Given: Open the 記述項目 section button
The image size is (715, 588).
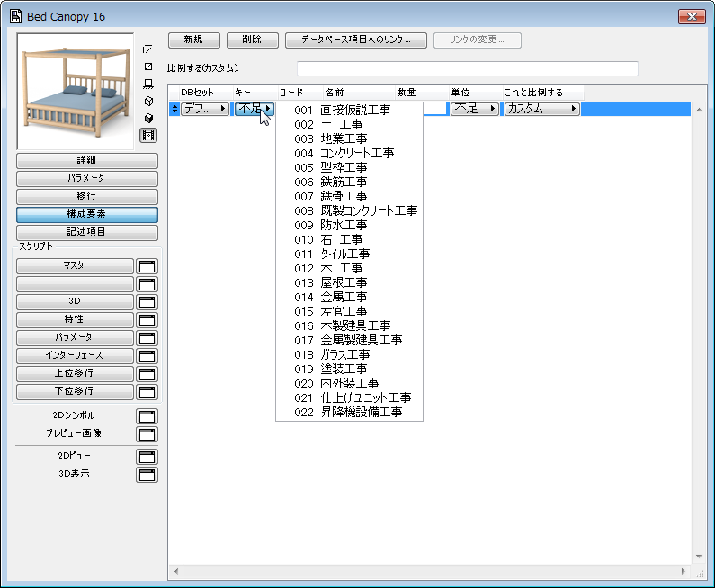Looking at the screenshot, I should tap(87, 233).
